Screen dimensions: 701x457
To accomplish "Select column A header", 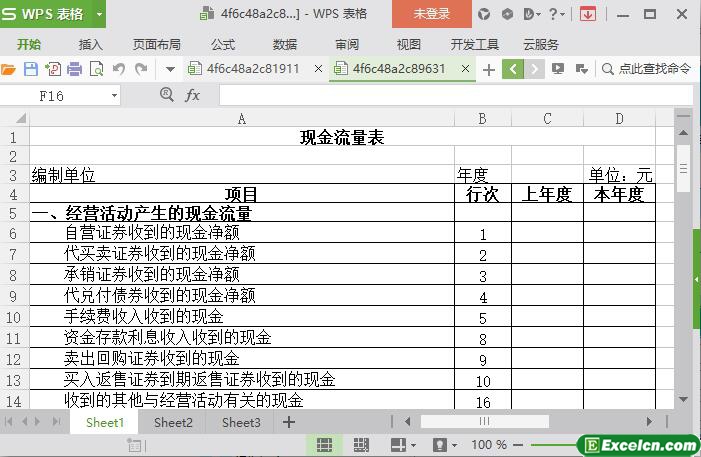I will point(242,119).
